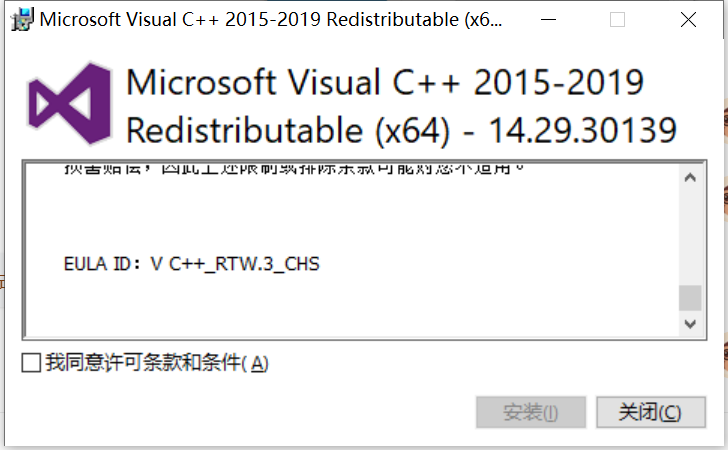This screenshot has height=450, width=728.
Task: Click the Microsoft Visual C++ 2015-2019 heading
Action: tap(385, 83)
